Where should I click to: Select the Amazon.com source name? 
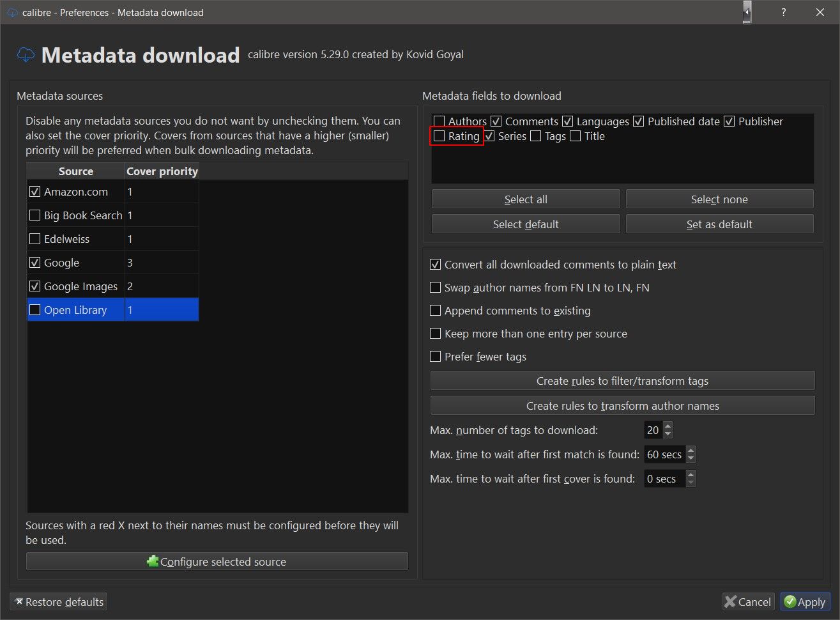pos(76,192)
